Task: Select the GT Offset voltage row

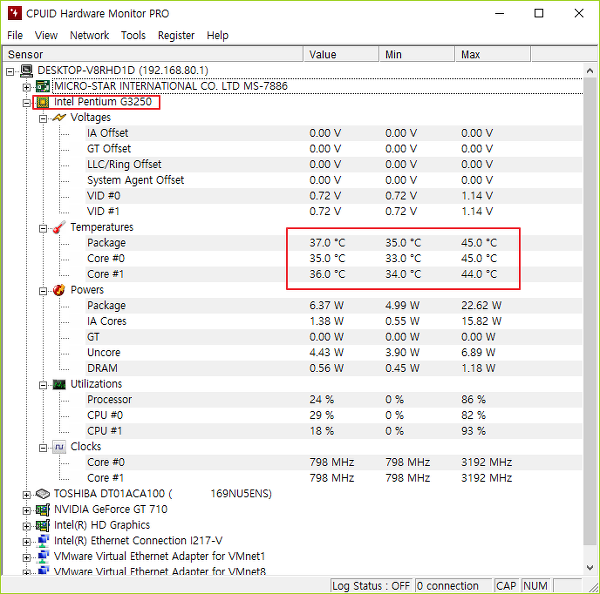Action: click(x=333, y=149)
